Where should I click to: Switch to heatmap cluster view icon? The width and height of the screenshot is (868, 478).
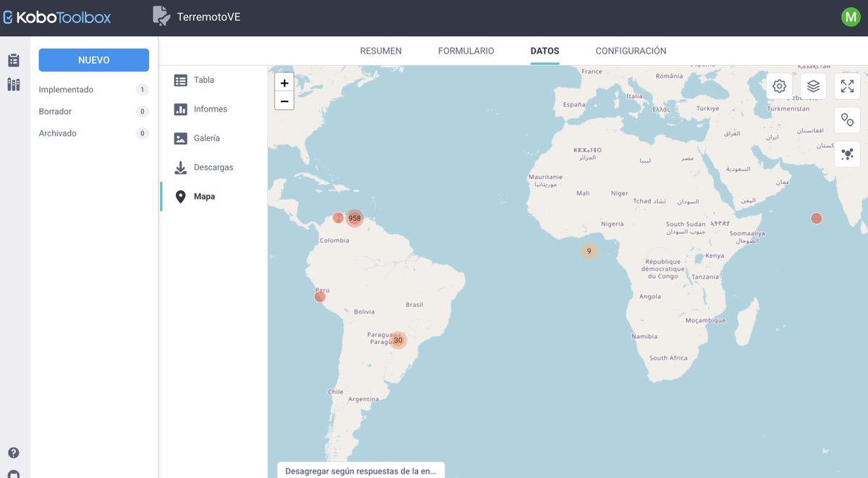[847, 154]
